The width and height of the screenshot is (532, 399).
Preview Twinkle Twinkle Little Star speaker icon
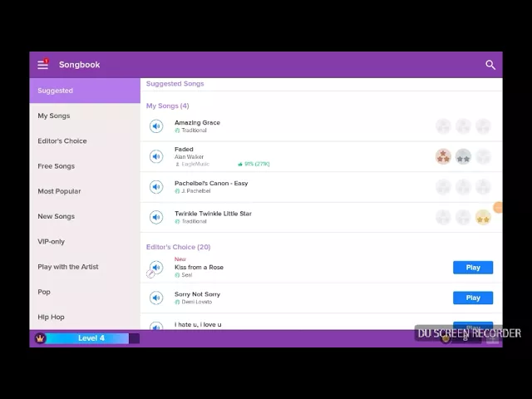(x=156, y=217)
